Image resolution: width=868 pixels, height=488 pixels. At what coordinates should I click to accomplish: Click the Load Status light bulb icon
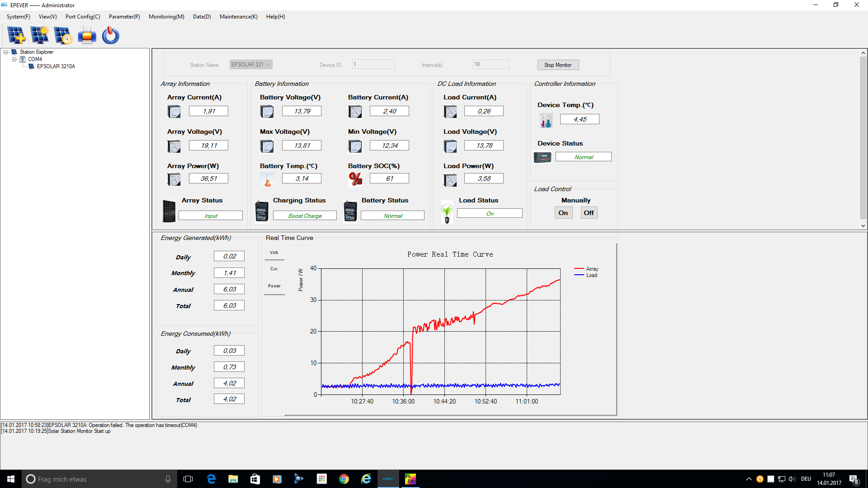click(x=447, y=213)
